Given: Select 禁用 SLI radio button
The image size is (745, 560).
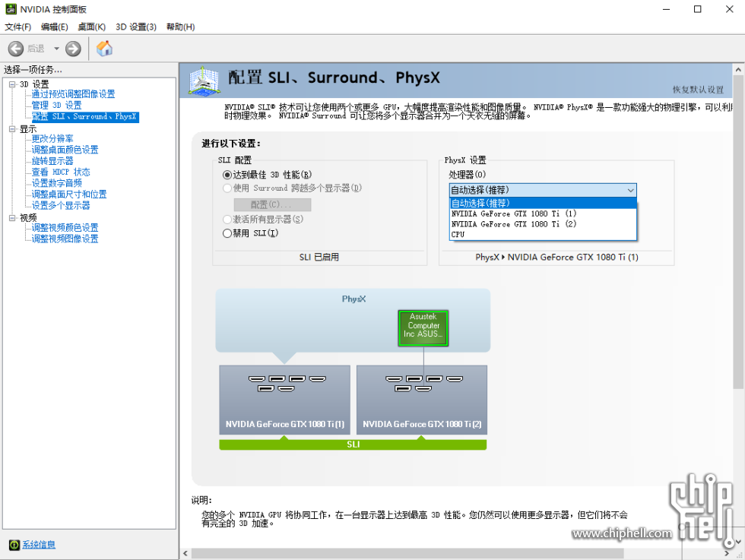Looking at the screenshot, I should click(x=227, y=234).
